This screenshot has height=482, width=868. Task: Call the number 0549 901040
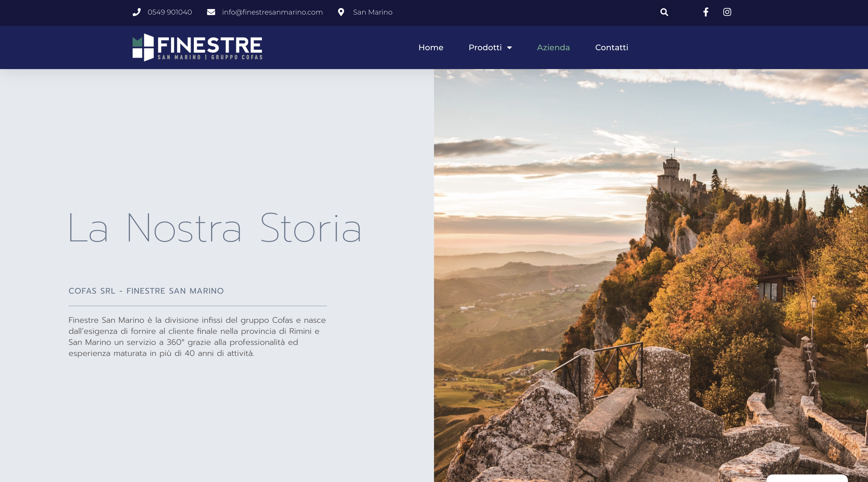tap(170, 12)
